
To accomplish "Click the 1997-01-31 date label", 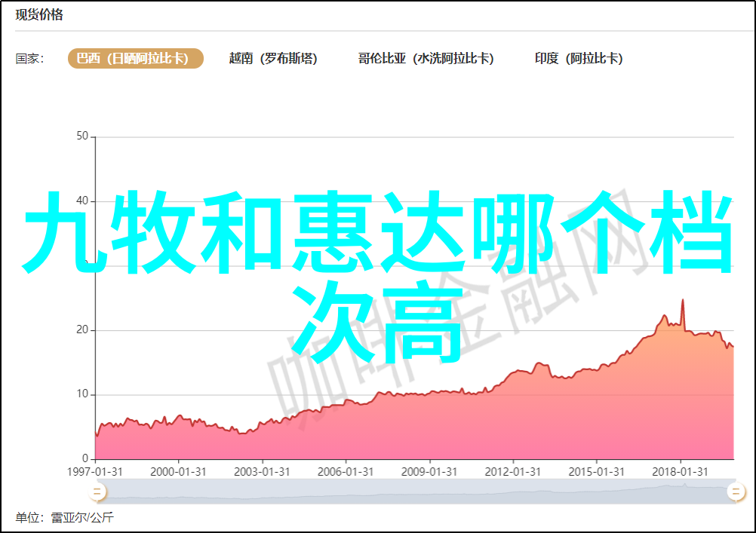I will pyautogui.click(x=94, y=471).
